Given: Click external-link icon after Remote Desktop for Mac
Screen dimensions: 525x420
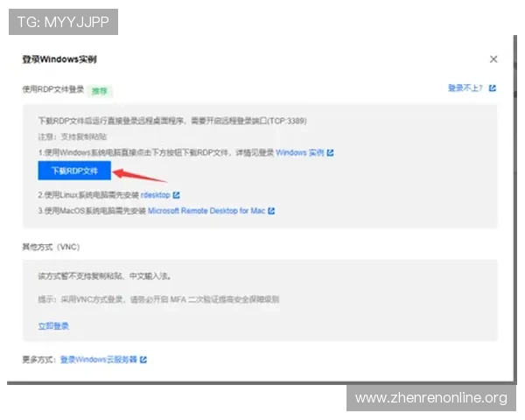Looking at the screenshot, I should pyautogui.click(x=271, y=211).
